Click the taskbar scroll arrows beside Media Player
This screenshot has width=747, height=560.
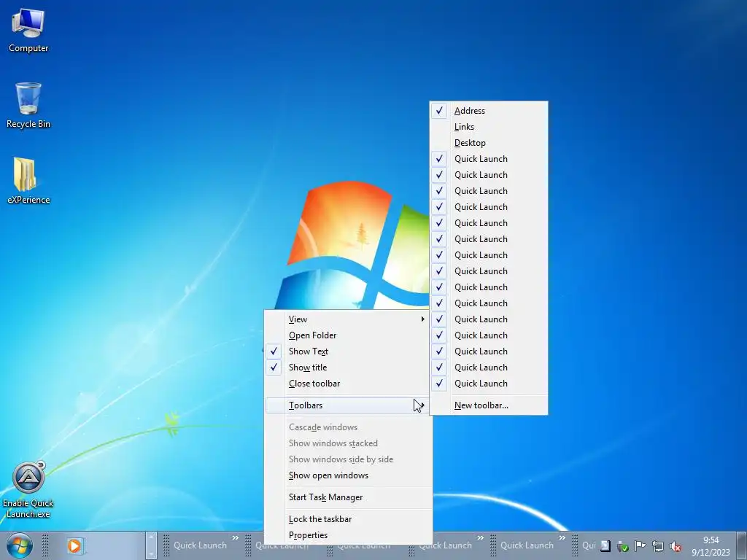click(150, 545)
